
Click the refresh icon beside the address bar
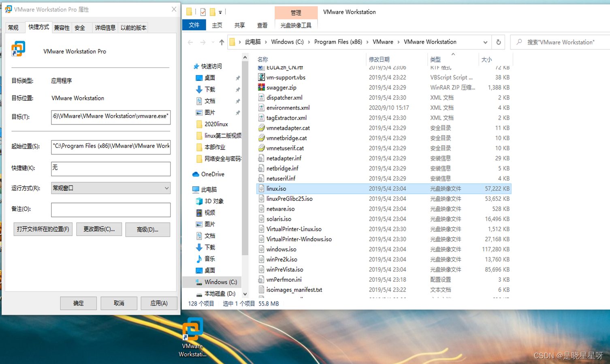point(498,42)
